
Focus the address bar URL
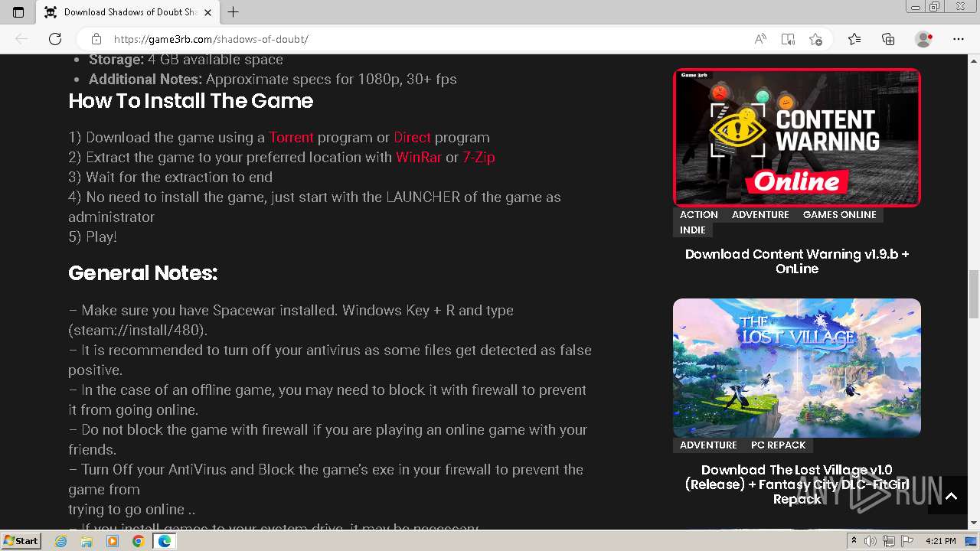click(x=211, y=39)
